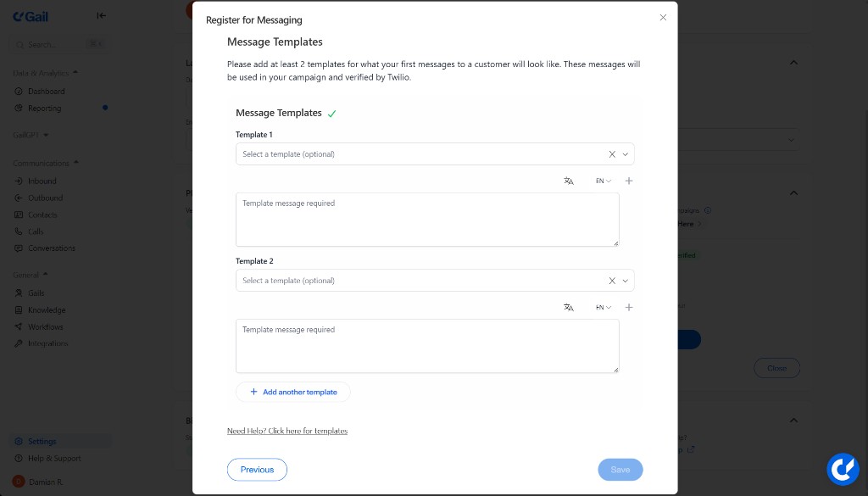Clear the Template 1 selection with the X

click(x=612, y=153)
